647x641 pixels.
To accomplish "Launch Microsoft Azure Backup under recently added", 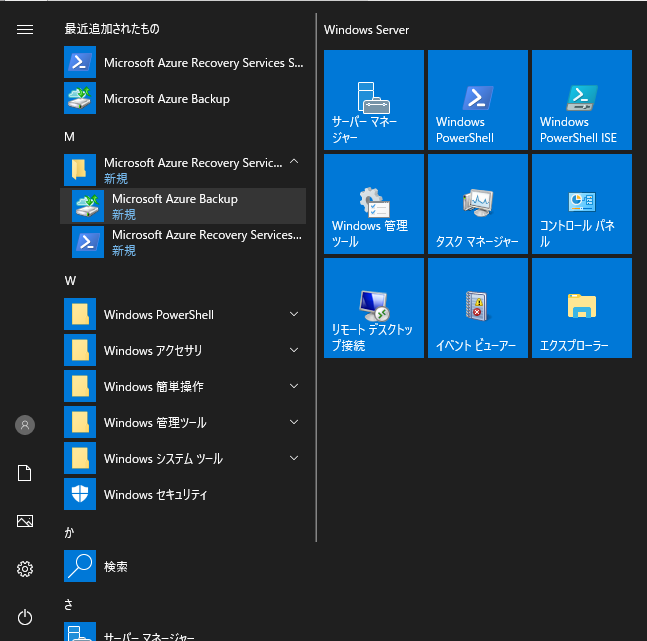I will [x=185, y=98].
